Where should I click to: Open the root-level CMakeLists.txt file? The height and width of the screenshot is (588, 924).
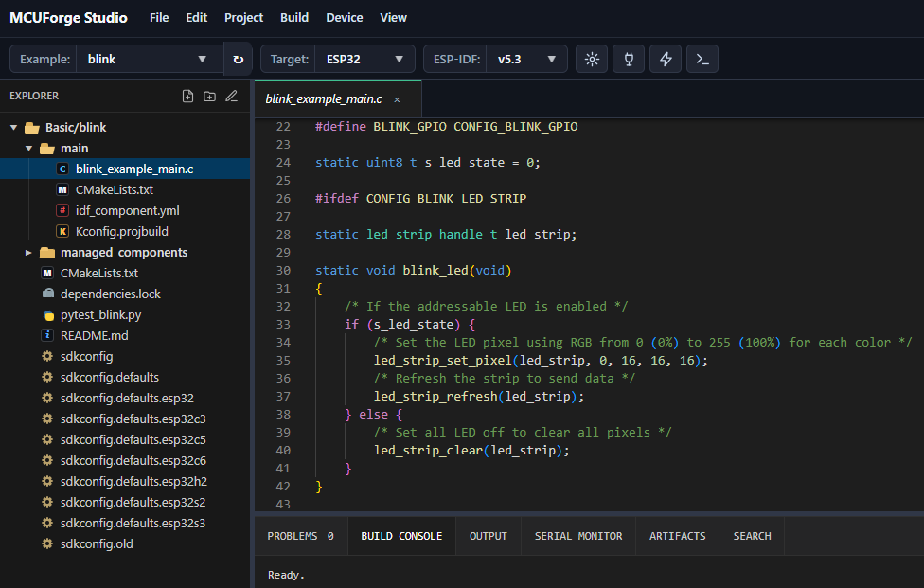[125, 274]
